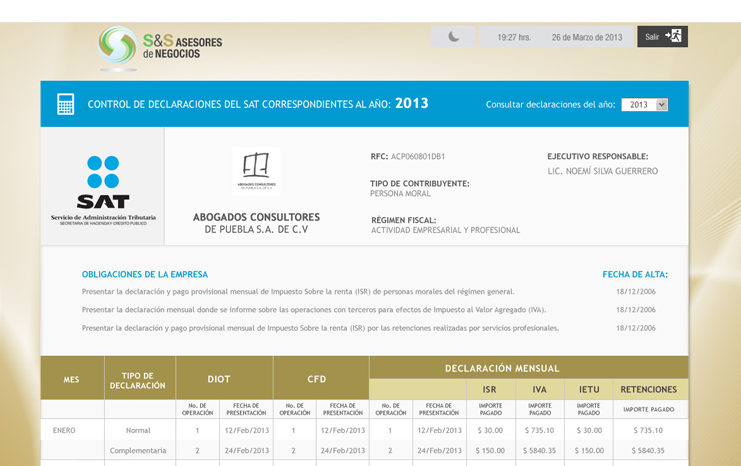The height and width of the screenshot is (466, 741).
Task: Click the moon night-mode icon
Action: [453, 36]
